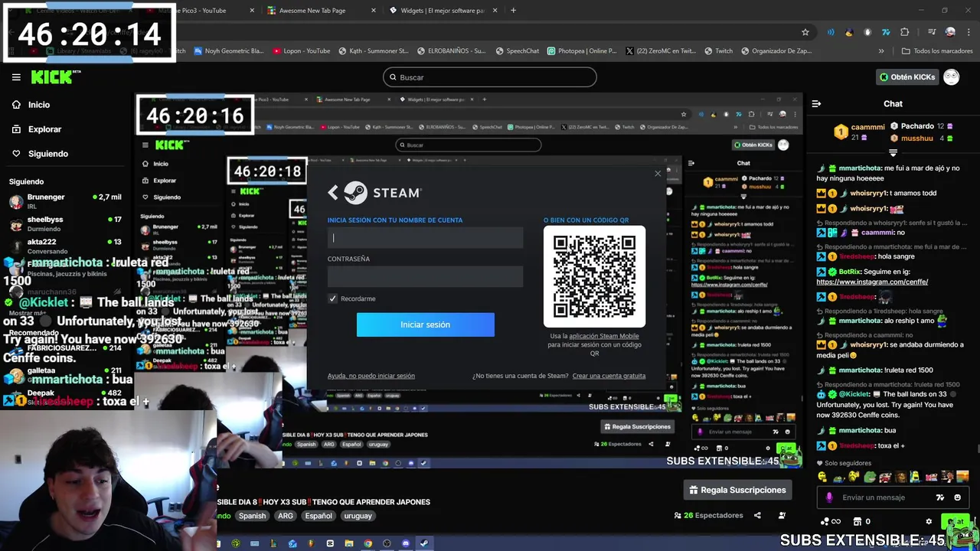This screenshot has width=980, height=551.
Task: Open sheelbyss channel in Siguiendo list
Action: (65, 223)
